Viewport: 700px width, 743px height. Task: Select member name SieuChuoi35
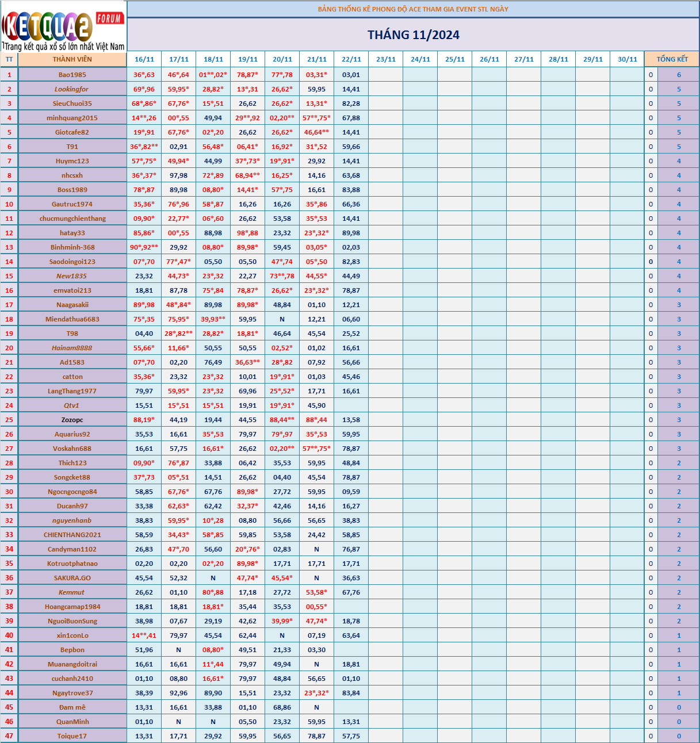(x=72, y=104)
